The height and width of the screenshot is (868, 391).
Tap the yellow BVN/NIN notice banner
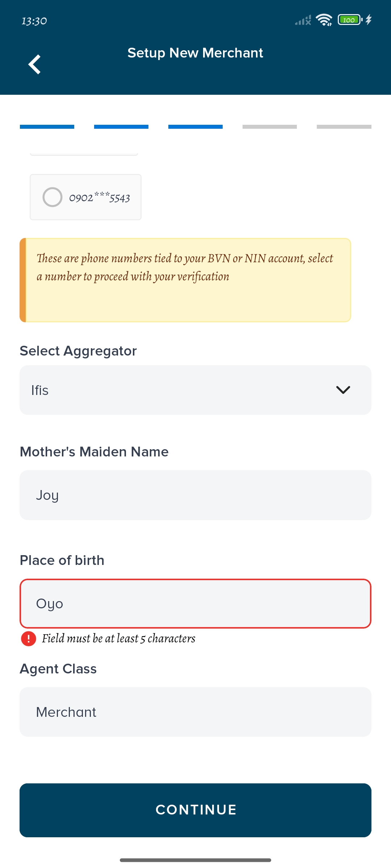[185, 280]
